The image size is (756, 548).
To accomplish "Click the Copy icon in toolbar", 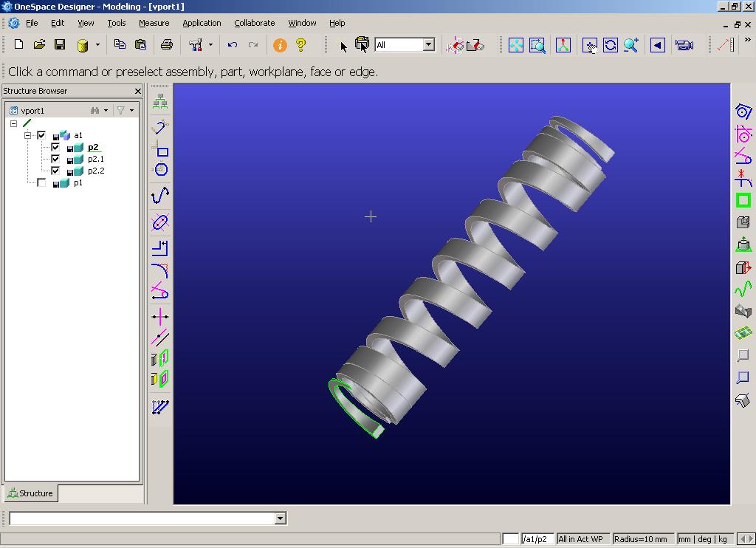I will [120, 45].
